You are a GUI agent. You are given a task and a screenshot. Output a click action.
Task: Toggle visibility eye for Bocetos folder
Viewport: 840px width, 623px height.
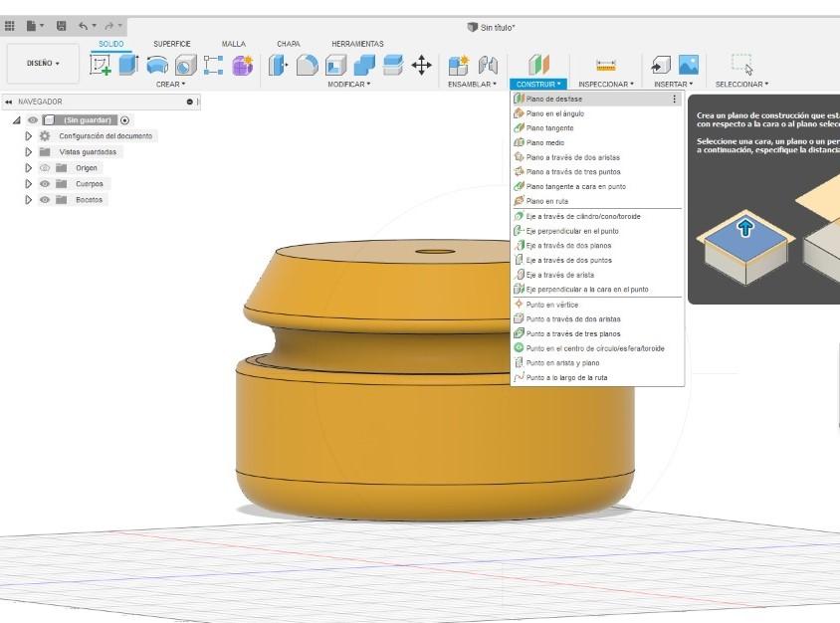tap(45, 200)
